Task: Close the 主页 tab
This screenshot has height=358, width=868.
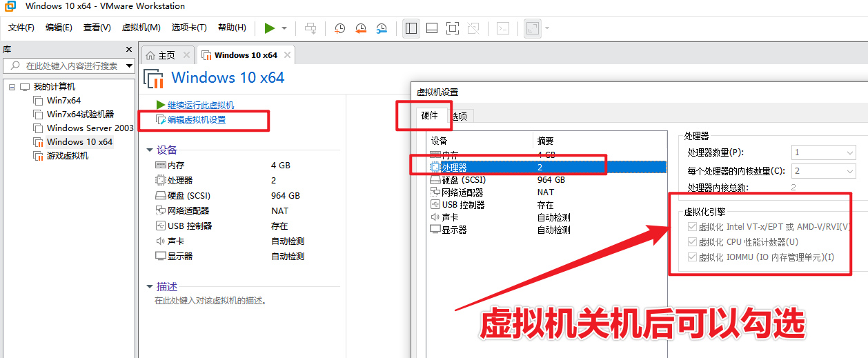Action: pyautogui.click(x=187, y=55)
